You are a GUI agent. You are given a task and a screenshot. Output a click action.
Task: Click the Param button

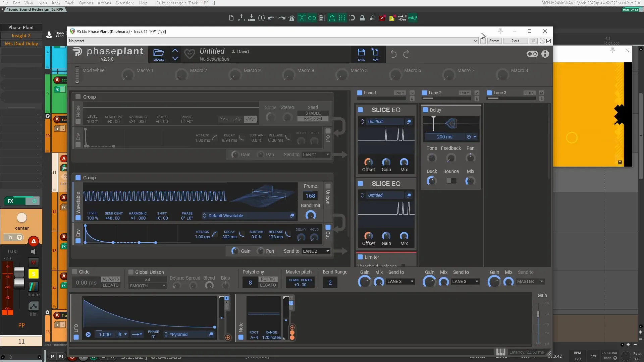494,41
